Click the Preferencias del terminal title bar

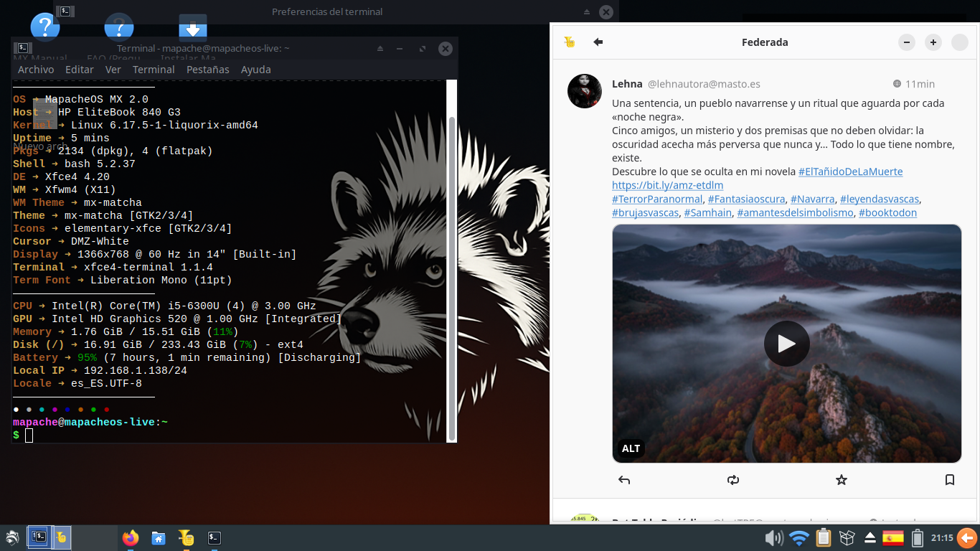(x=327, y=11)
